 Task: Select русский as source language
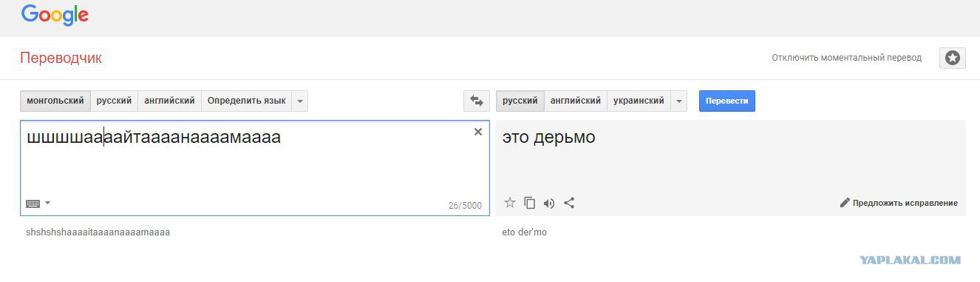coord(114,101)
